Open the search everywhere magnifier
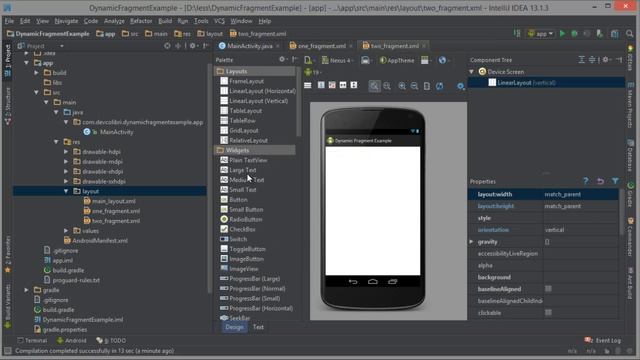Image resolution: width=640 pixels, height=360 pixels. (630, 34)
